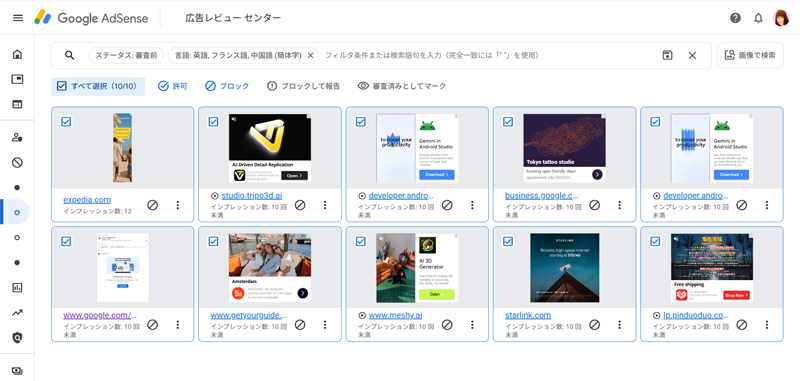The width and height of the screenshot is (800, 381).
Task: Open more options for expedia.com ad
Action: (178, 205)
